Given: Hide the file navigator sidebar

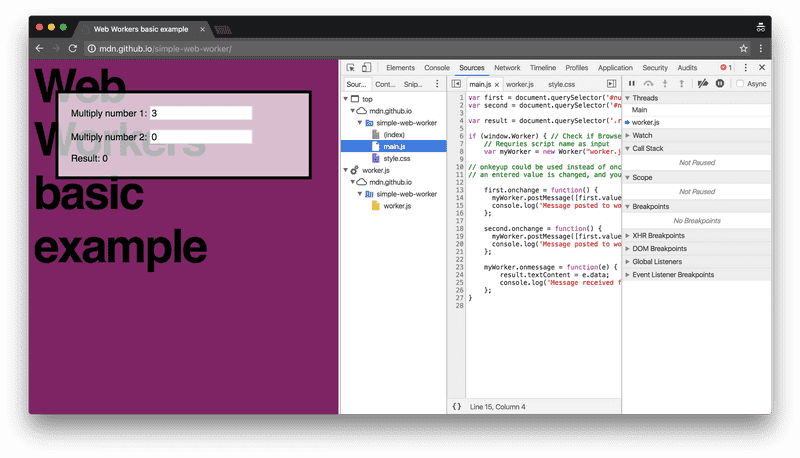Looking at the screenshot, I should pos(456,84).
